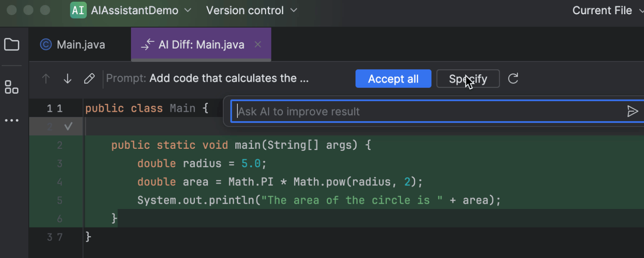Show more tool windows via ellipsis

(12, 120)
